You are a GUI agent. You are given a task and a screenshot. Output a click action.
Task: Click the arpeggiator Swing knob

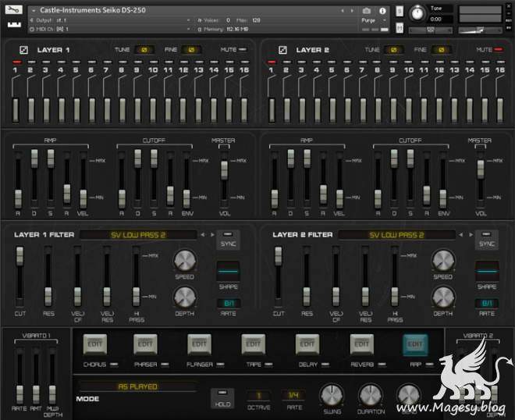pos(332,394)
